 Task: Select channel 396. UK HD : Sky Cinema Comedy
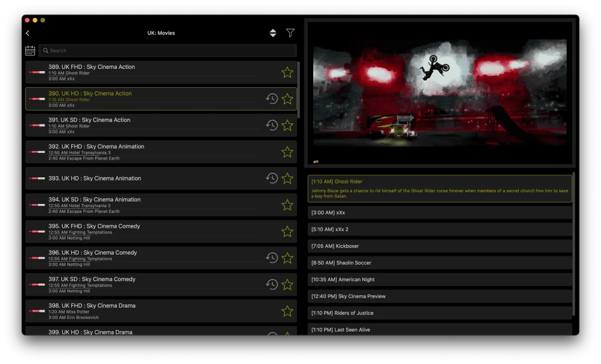pyautogui.click(x=161, y=258)
